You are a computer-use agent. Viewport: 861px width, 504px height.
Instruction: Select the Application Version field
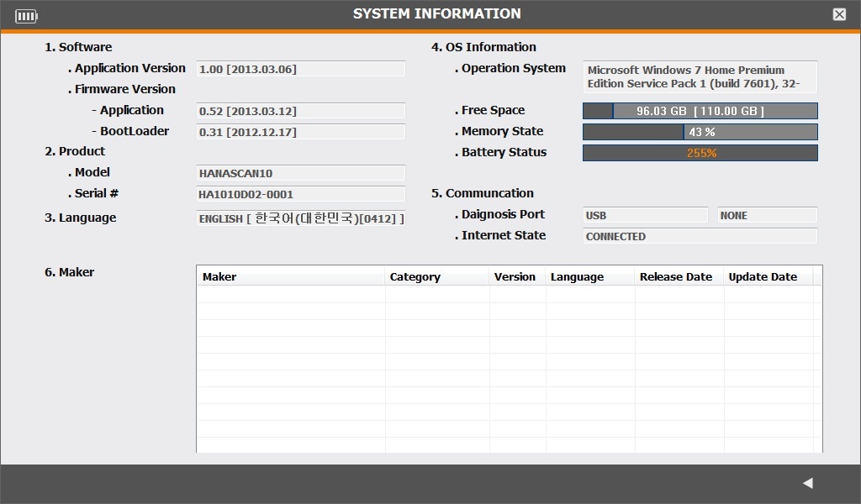pos(300,69)
